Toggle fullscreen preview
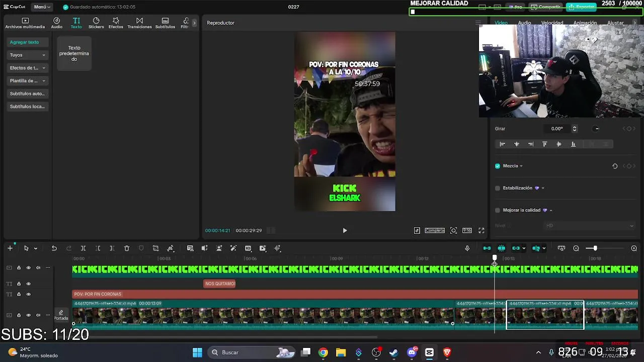The width and height of the screenshot is (644, 362). pos(481,230)
